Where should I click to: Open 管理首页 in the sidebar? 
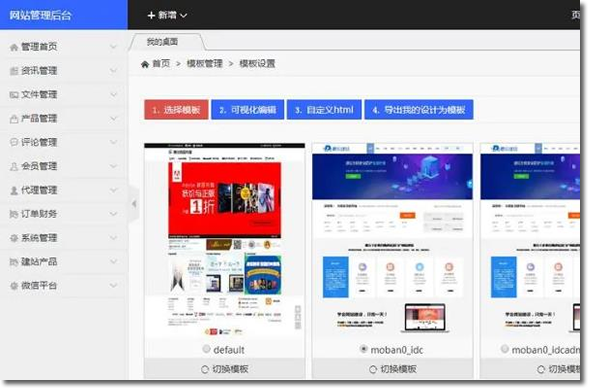pos(39,47)
